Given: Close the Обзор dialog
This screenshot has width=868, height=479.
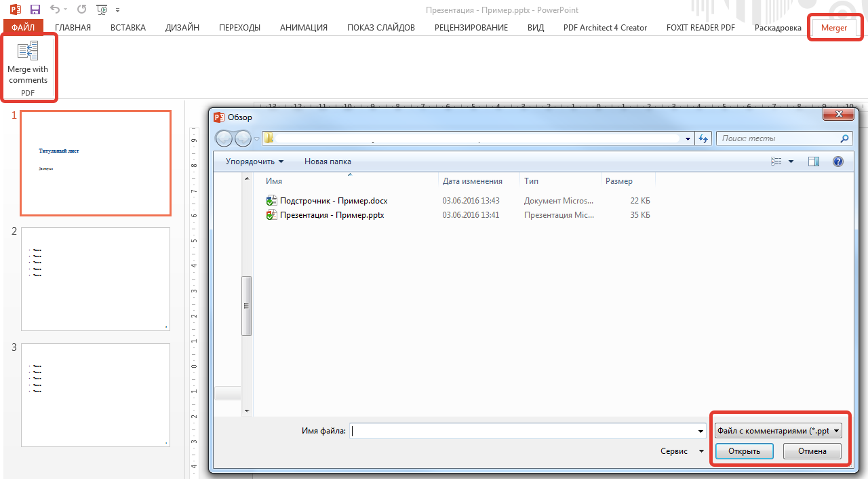Looking at the screenshot, I should coord(838,115).
